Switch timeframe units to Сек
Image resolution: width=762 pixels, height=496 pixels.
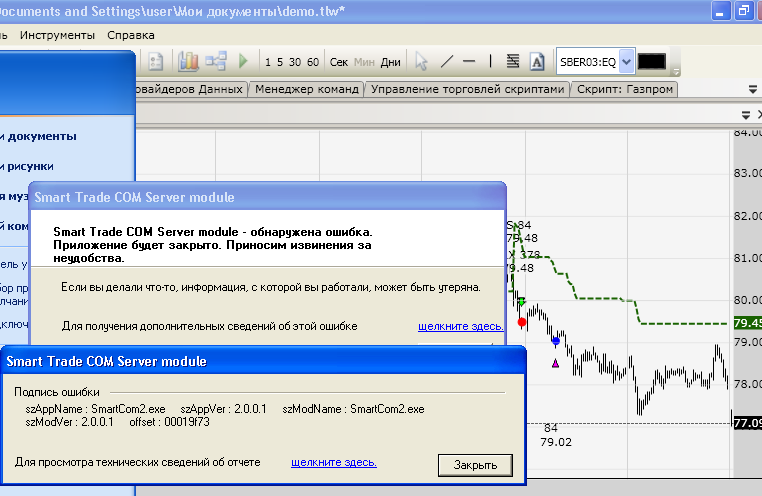(x=339, y=62)
